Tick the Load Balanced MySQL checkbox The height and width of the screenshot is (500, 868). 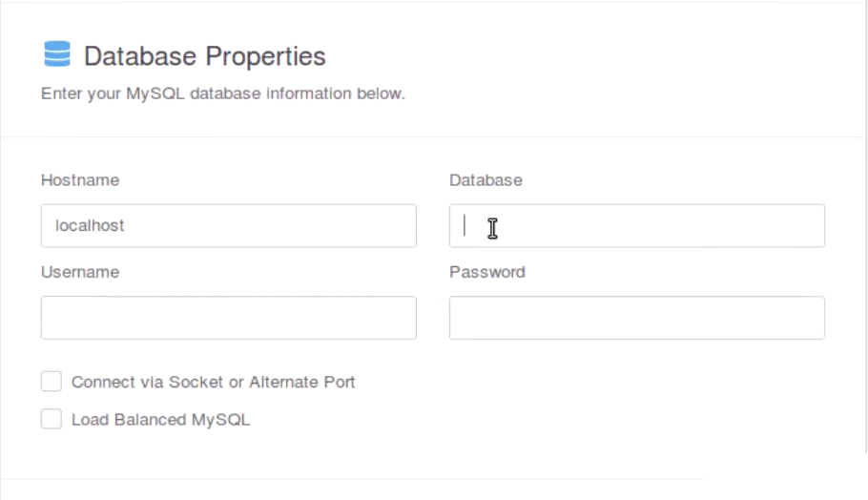pyautogui.click(x=52, y=419)
